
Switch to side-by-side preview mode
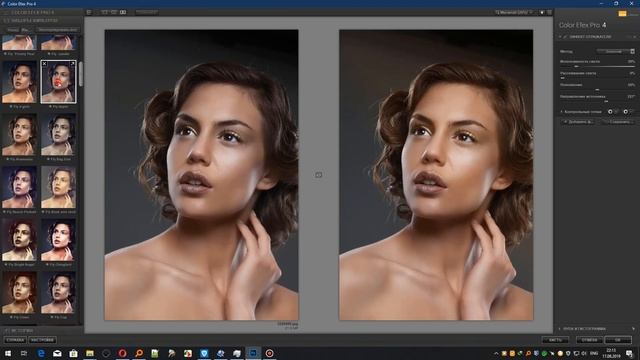click(x=123, y=12)
